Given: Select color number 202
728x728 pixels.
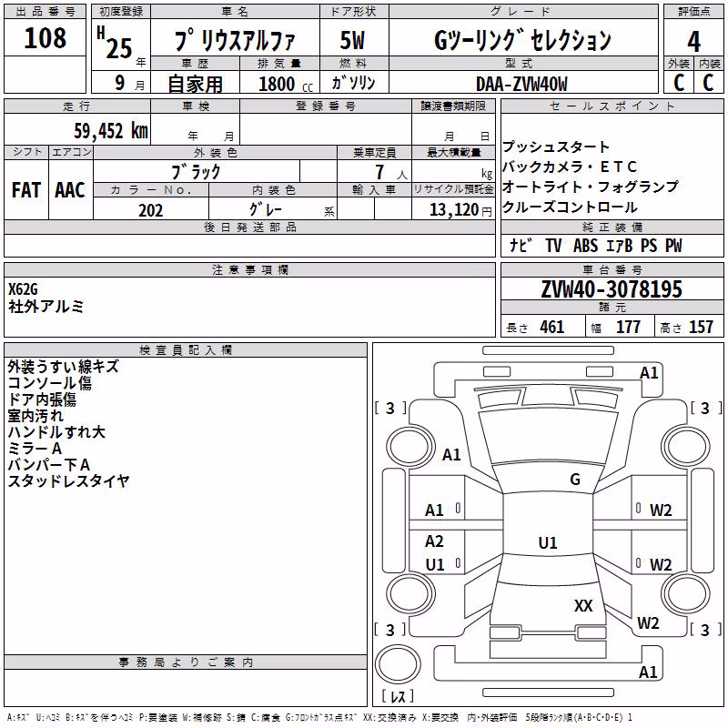Looking at the screenshot, I should [x=151, y=210].
